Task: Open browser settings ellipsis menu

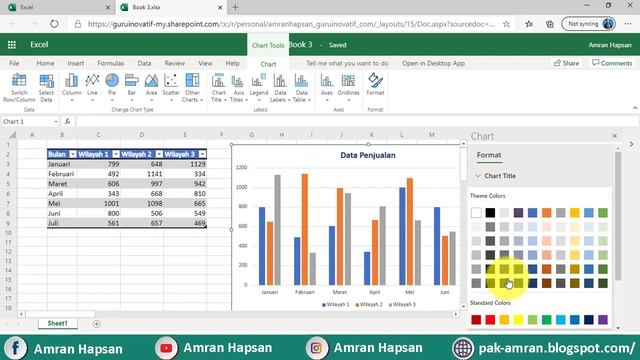Action: (628, 24)
